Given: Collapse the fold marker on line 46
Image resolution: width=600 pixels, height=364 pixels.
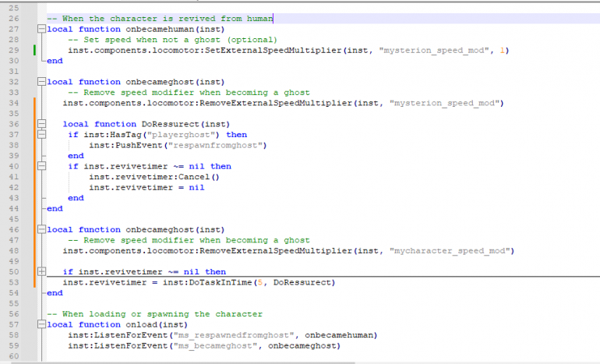Looking at the screenshot, I should (41, 230).
